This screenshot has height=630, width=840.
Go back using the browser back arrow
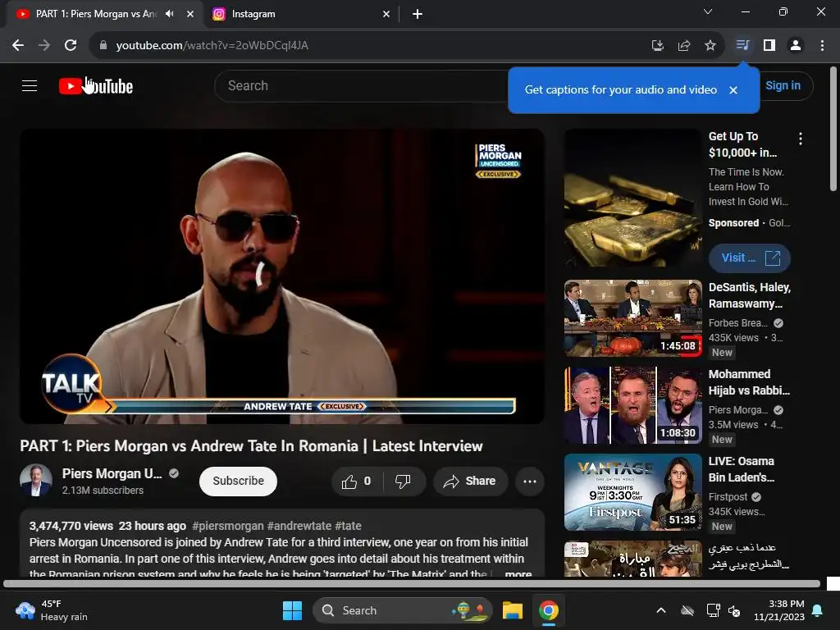click(18, 46)
